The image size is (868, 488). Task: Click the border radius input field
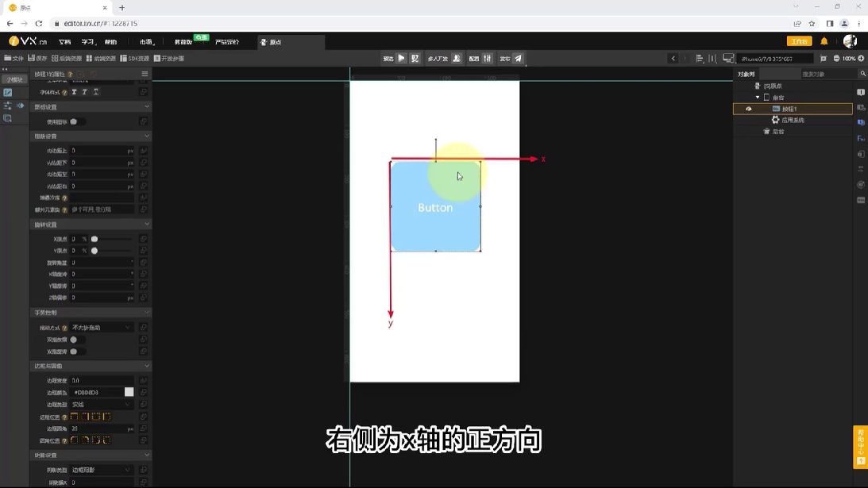102,428
